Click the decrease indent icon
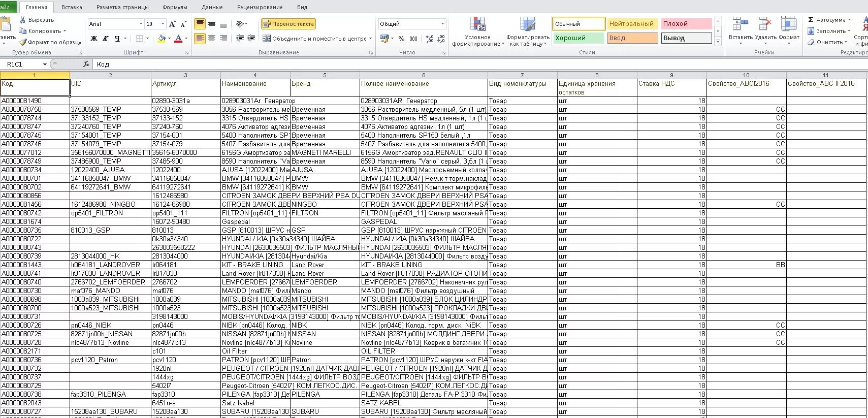Screen dimensions: 868x418 pyautogui.click(x=240, y=39)
